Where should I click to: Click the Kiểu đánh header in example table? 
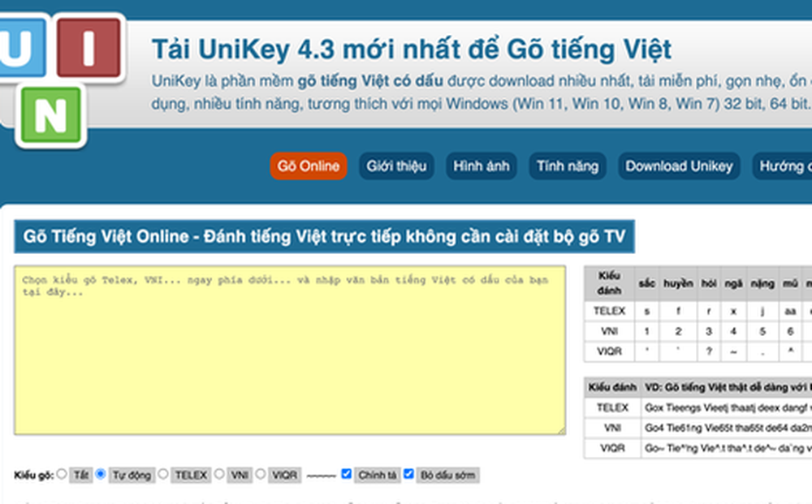tap(612, 387)
